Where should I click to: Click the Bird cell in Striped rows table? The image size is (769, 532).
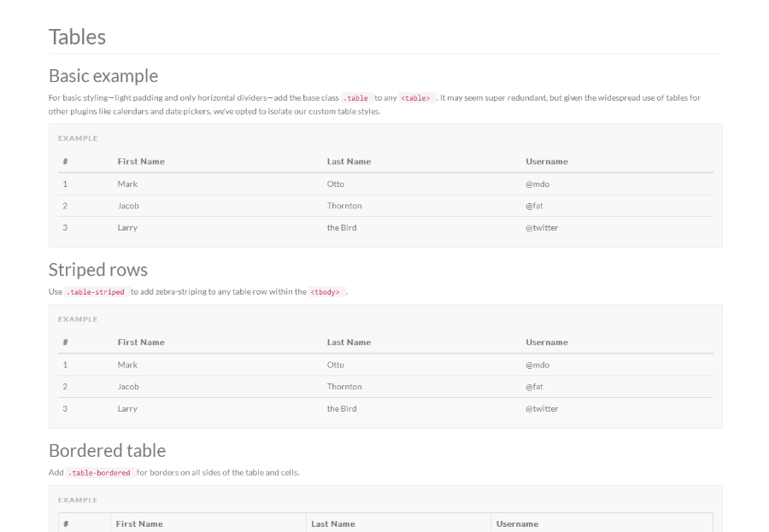click(342, 408)
